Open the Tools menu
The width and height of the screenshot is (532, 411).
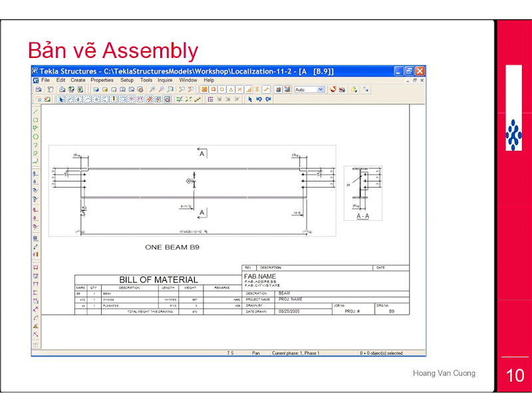click(146, 80)
